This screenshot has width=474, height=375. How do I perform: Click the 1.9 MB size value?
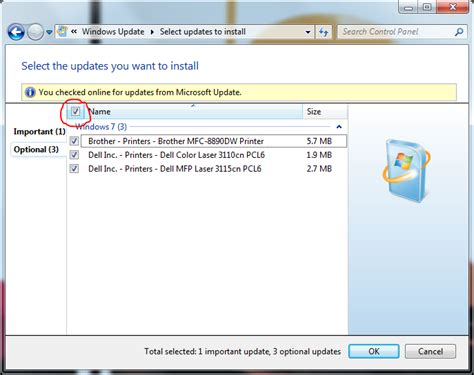coord(319,155)
